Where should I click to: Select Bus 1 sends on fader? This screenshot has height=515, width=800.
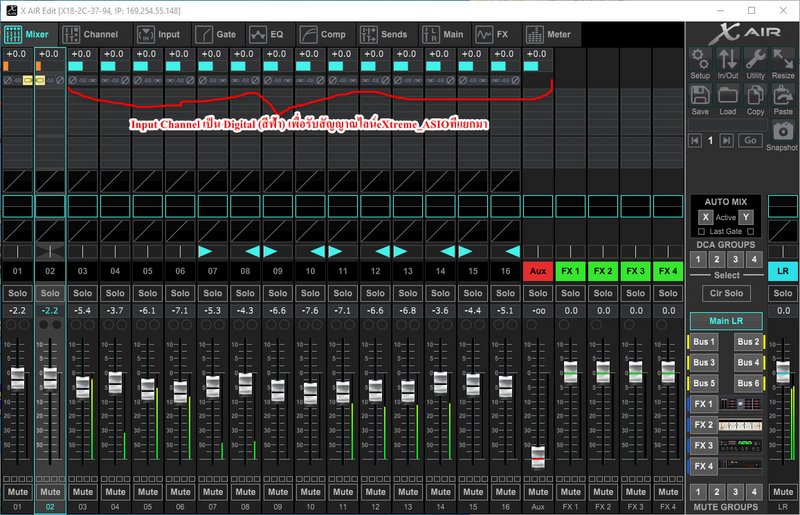point(704,341)
